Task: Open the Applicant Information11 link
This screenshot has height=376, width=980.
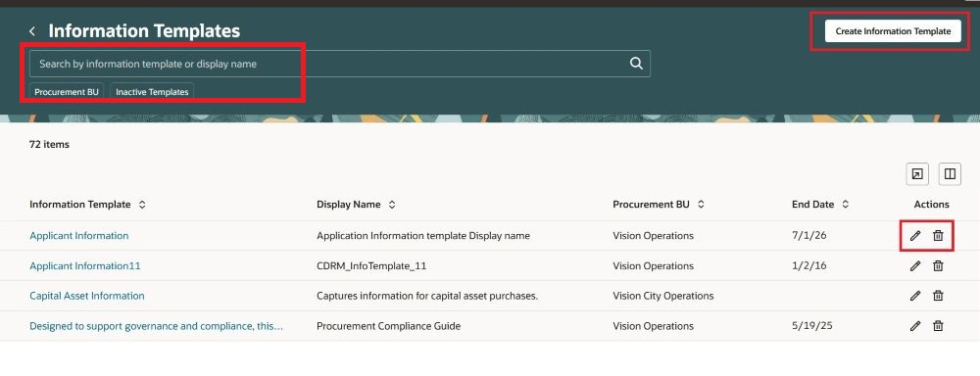Action: tap(85, 265)
